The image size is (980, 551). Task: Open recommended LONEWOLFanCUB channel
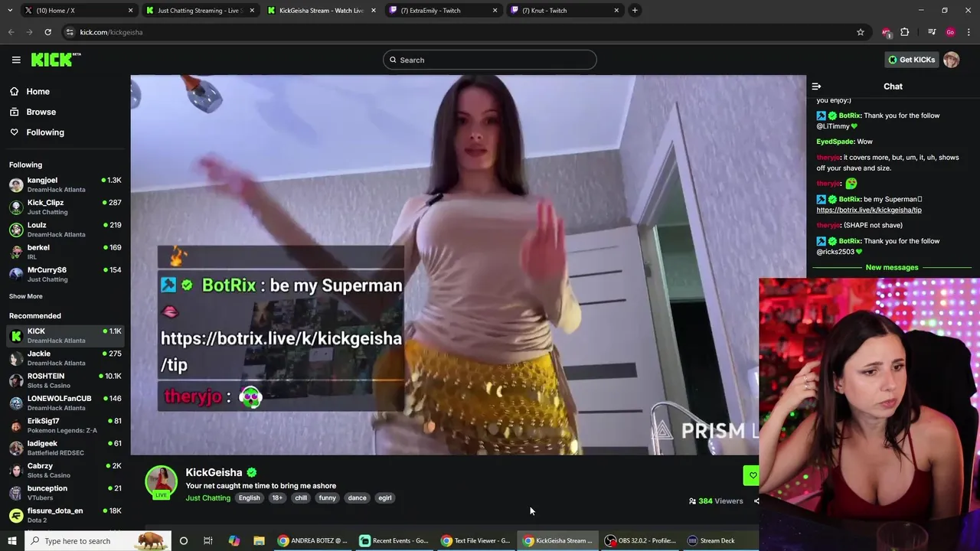(65, 403)
